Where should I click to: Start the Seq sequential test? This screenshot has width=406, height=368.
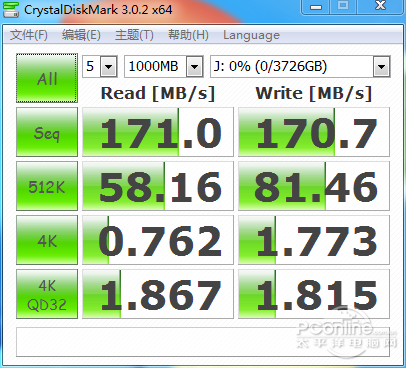[47, 132]
